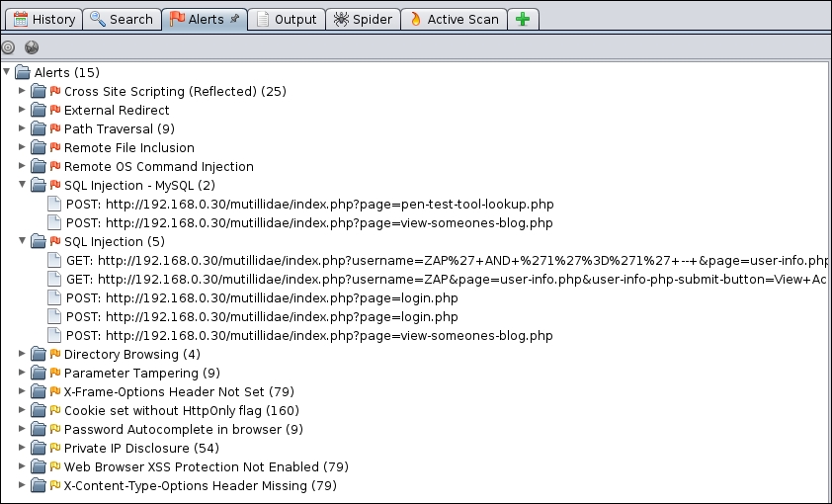Click the orange flag of Directory Browsing

[55, 355]
